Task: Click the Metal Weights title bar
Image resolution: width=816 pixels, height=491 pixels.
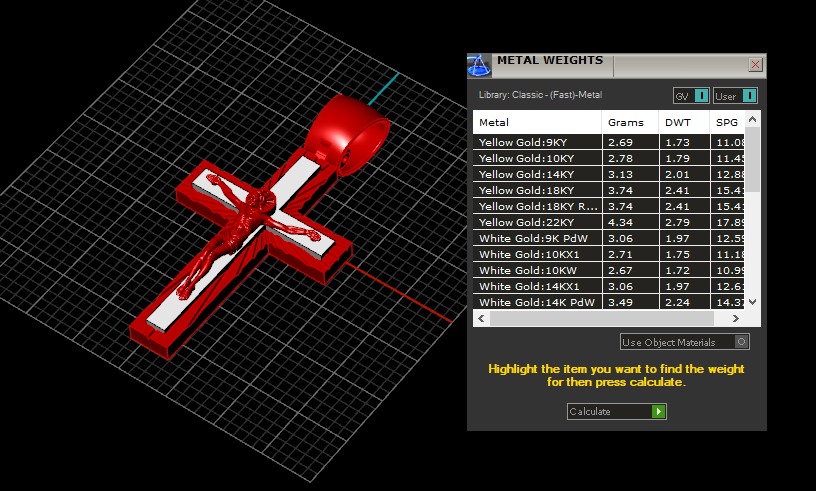Action: (x=617, y=66)
